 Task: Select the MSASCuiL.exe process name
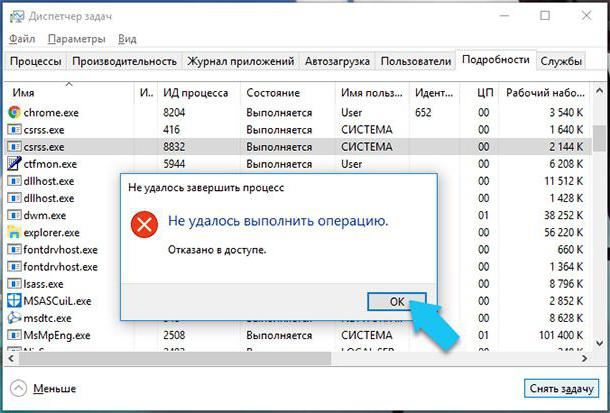[x=57, y=301]
